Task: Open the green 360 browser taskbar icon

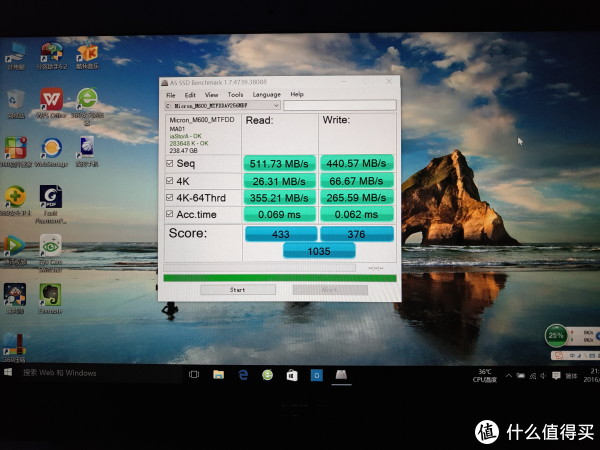Action: point(267,375)
